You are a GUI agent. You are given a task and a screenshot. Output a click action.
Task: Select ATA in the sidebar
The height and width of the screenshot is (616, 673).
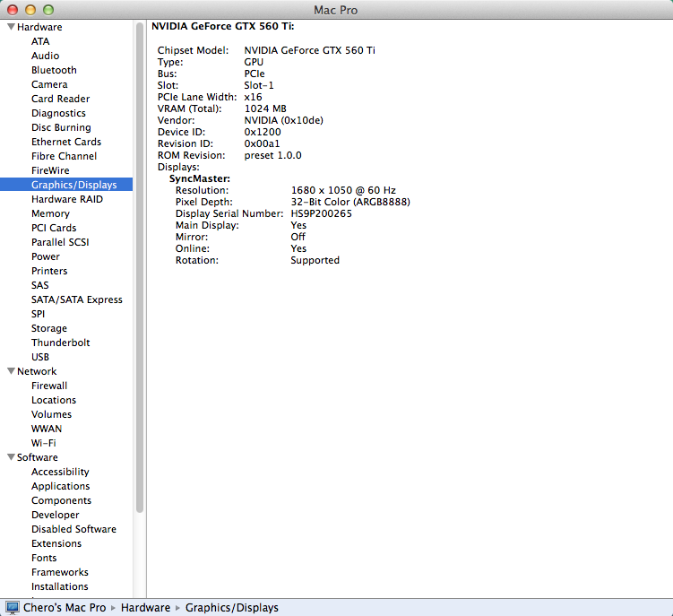(x=40, y=41)
